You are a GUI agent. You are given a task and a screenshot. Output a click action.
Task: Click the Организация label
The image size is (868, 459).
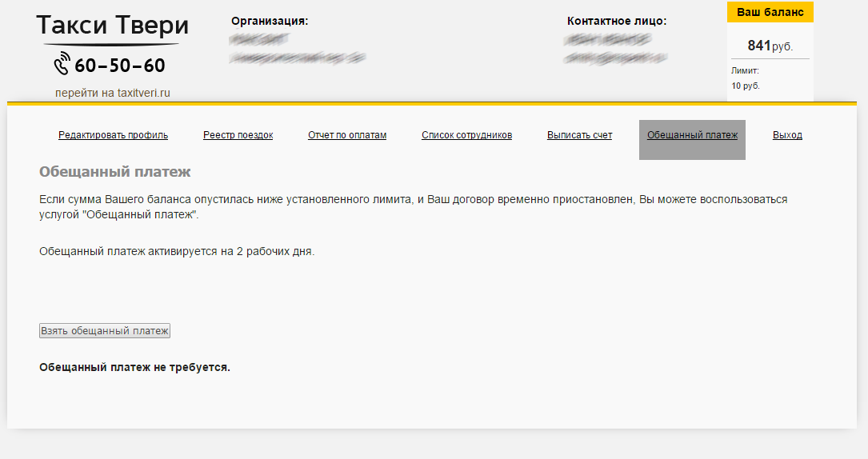coord(269,21)
